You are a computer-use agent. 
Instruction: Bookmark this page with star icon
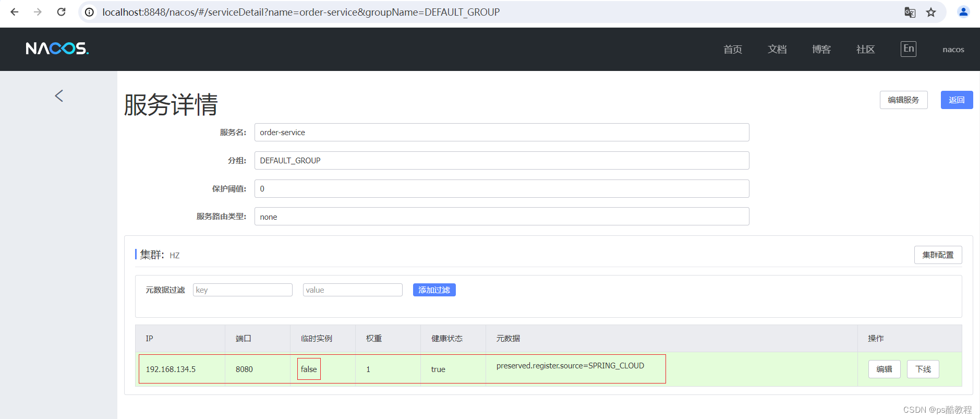tap(931, 12)
